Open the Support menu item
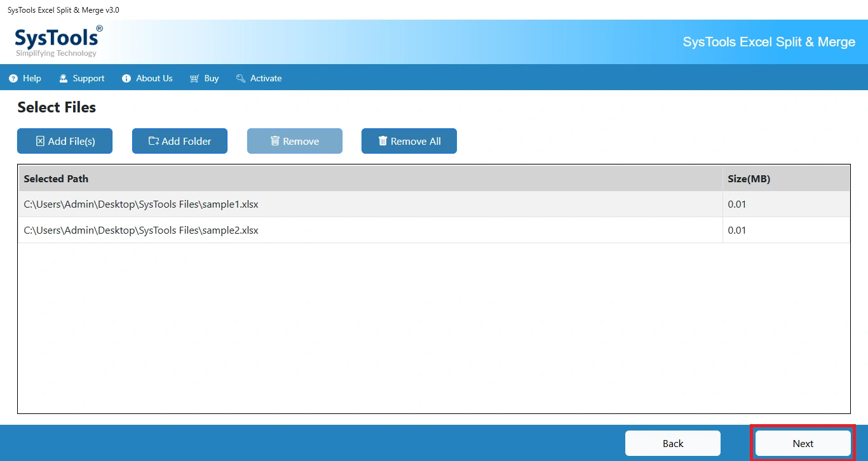 88,79
